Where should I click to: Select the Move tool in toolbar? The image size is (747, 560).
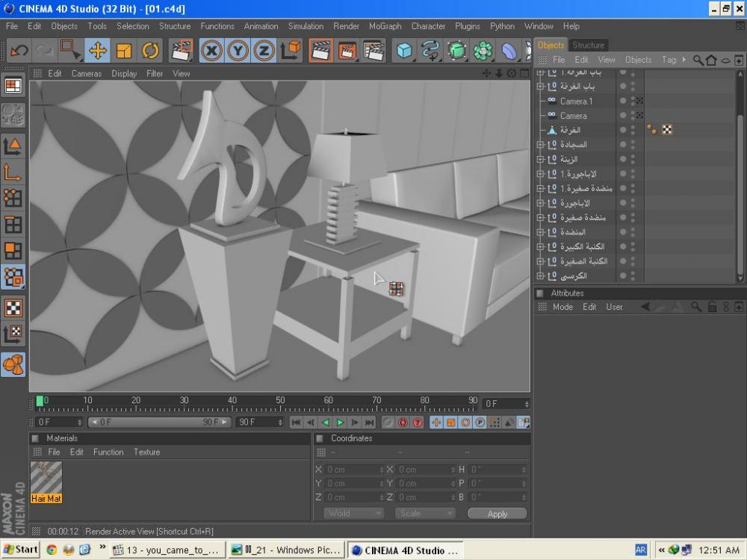(98, 51)
